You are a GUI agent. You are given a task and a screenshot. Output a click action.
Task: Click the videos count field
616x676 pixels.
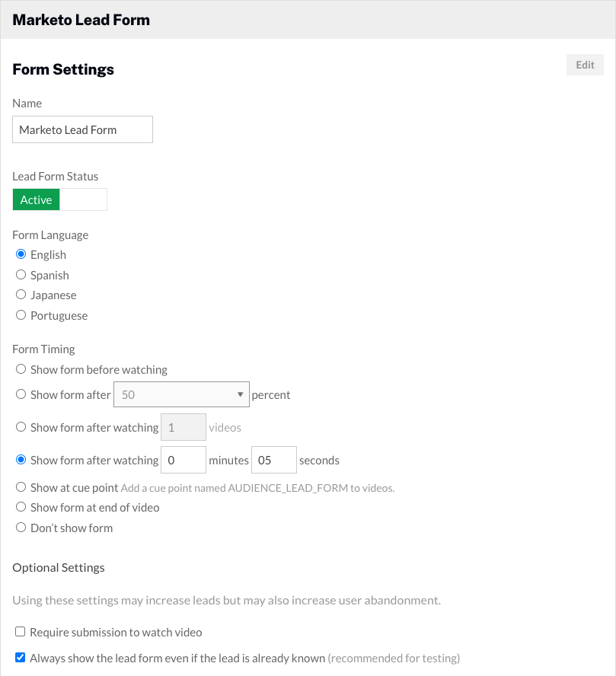(183, 427)
